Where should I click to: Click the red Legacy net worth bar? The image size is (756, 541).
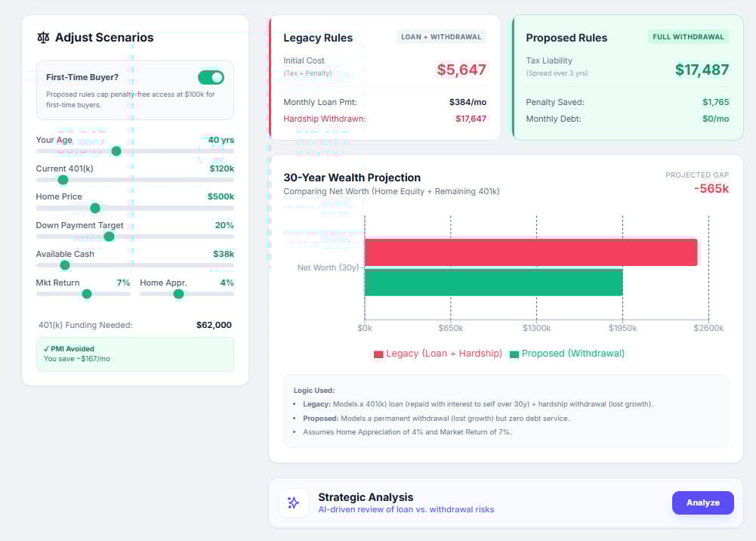[531, 252]
